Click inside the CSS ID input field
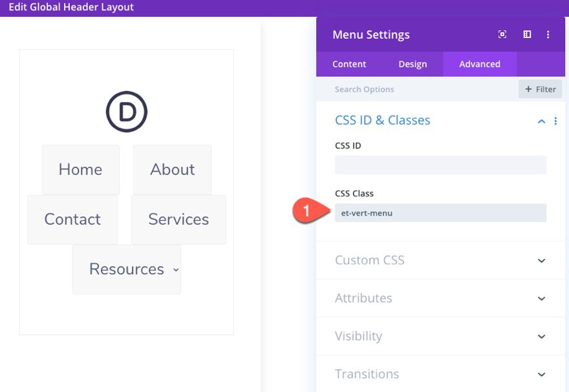 coord(440,165)
